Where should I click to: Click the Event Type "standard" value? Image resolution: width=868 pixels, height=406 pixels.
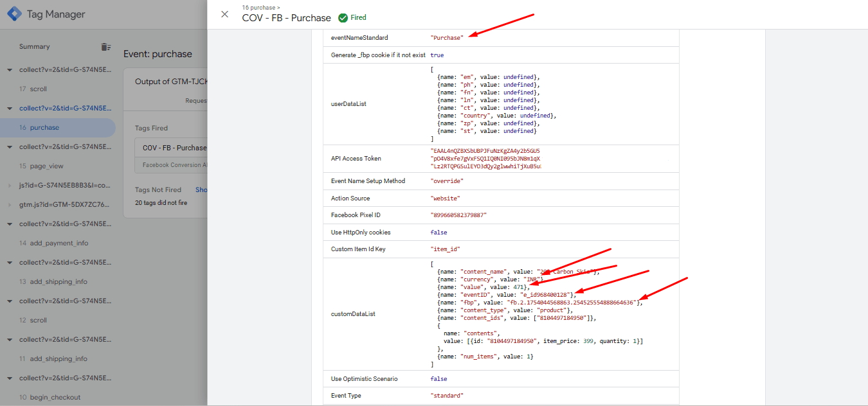[x=446, y=396]
